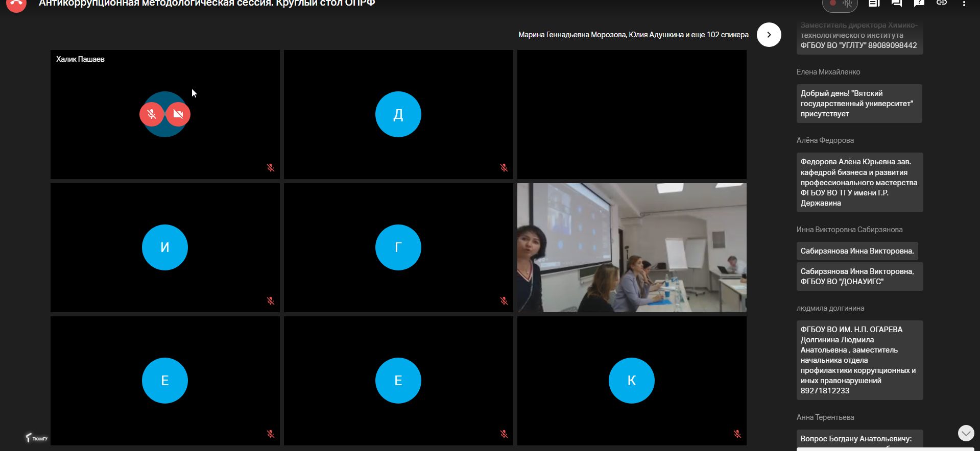Open the Q&A question bubble icon
The width and height of the screenshot is (980, 451).
(x=919, y=4)
